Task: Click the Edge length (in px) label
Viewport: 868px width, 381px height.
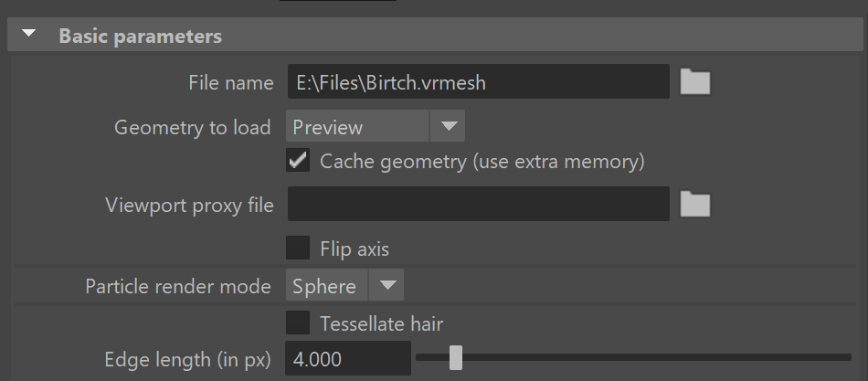Action: [x=187, y=360]
